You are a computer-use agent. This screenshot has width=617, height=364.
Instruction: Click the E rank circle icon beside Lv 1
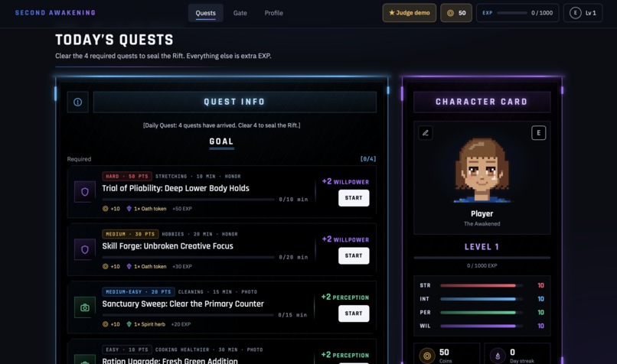pos(576,13)
